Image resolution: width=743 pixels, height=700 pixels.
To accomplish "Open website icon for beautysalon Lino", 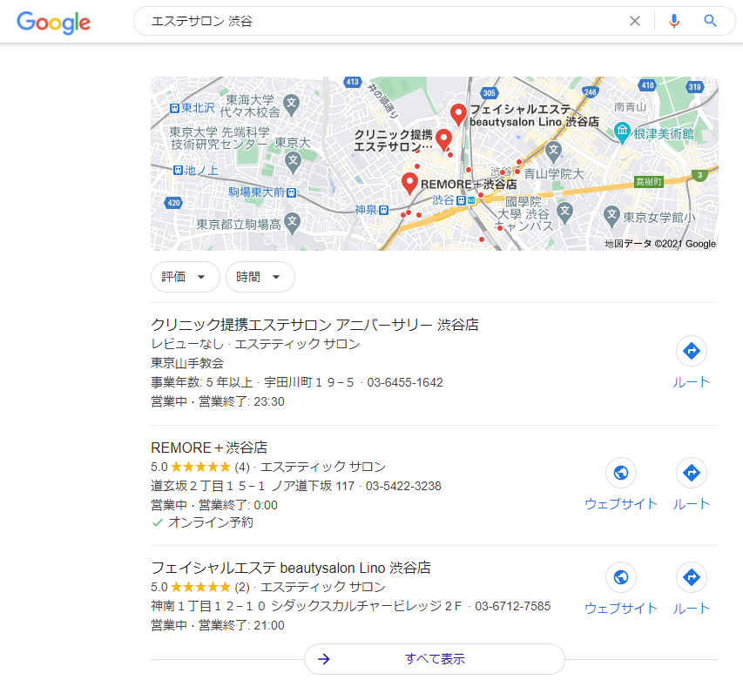I will click(x=621, y=577).
